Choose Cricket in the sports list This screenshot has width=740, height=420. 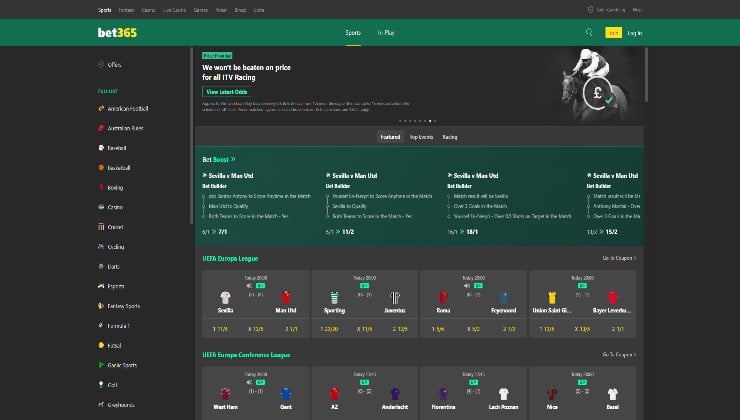tap(115, 226)
